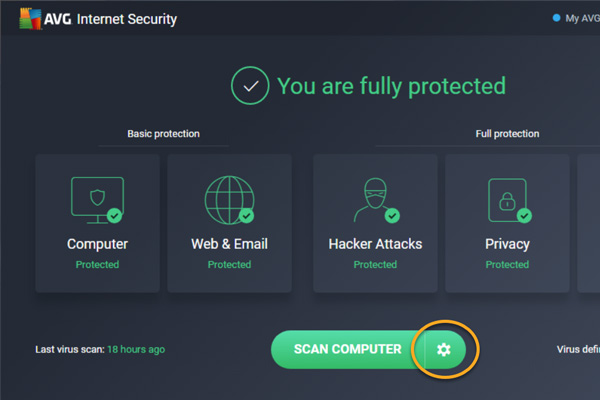
Task: Select the Hacker Attacks masked figure icon
Action: click(x=376, y=200)
